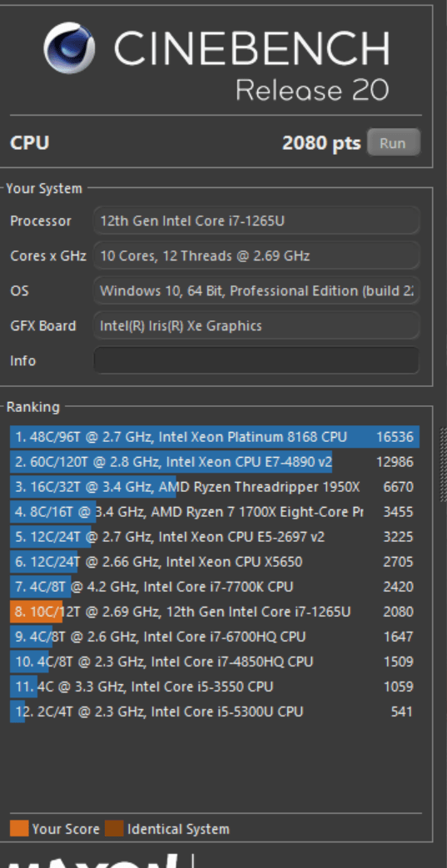Run the CPU benchmark

[393, 143]
